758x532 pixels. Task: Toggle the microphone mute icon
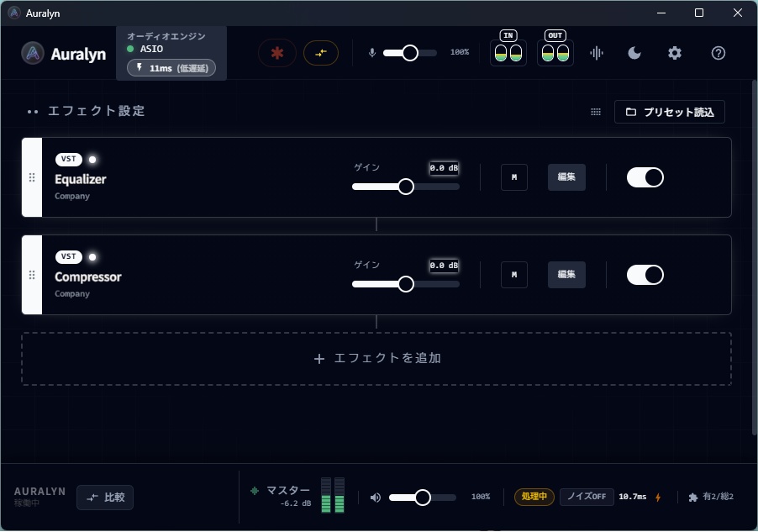[372, 52]
